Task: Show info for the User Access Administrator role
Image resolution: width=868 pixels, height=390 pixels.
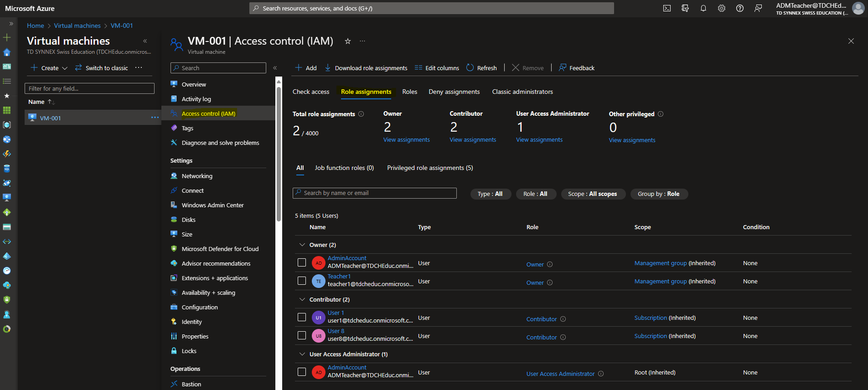Action: [x=601, y=374]
